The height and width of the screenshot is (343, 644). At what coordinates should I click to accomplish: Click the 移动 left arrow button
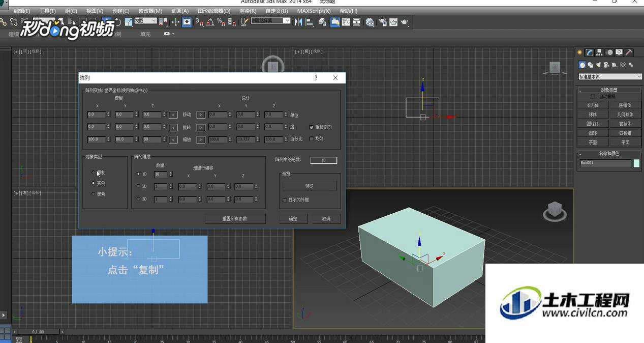pyautogui.click(x=173, y=115)
